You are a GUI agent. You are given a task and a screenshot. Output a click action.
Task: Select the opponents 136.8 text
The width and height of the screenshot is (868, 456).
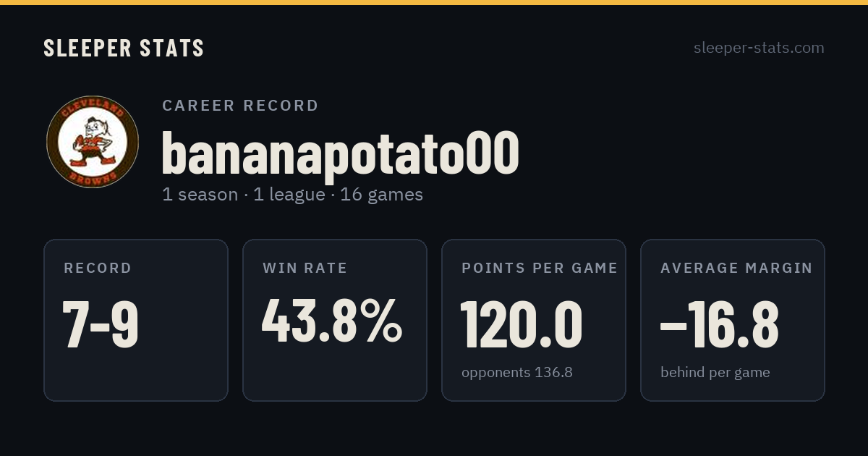tap(517, 373)
